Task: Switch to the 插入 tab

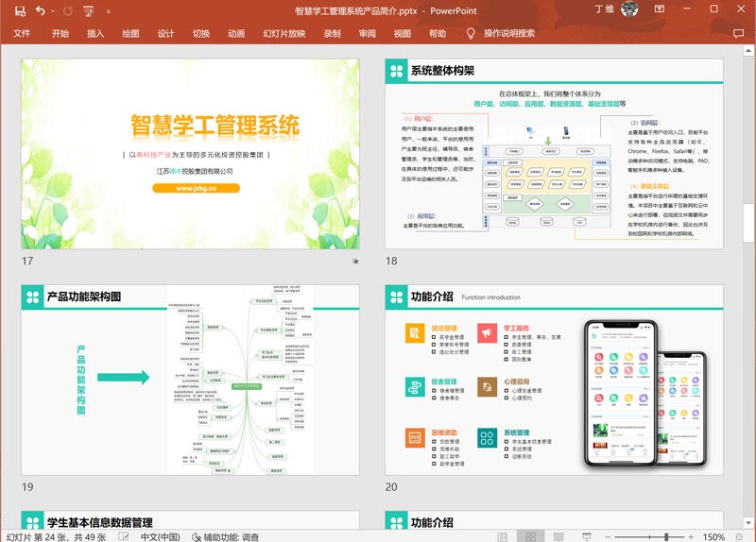Action: point(95,33)
